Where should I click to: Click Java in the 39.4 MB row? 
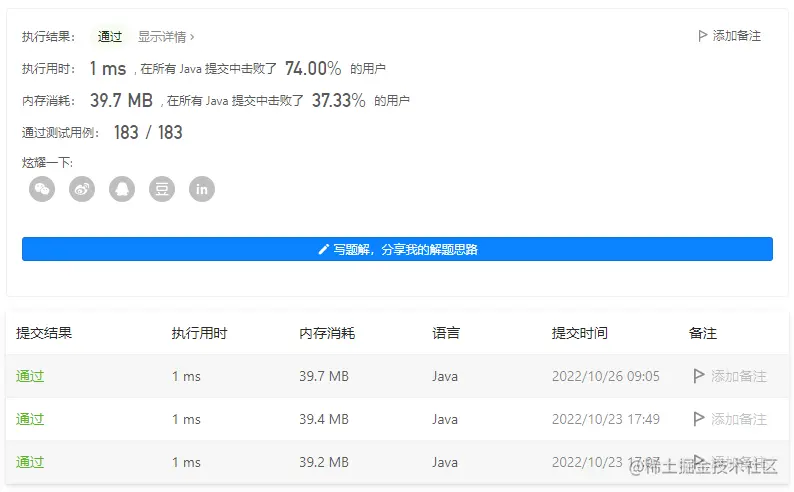click(x=445, y=419)
